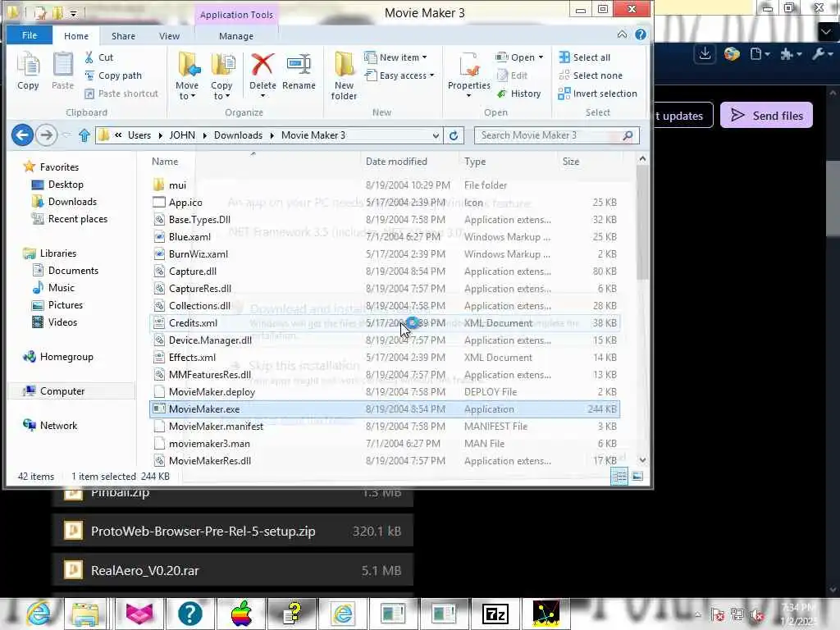Create a New folder

click(344, 76)
